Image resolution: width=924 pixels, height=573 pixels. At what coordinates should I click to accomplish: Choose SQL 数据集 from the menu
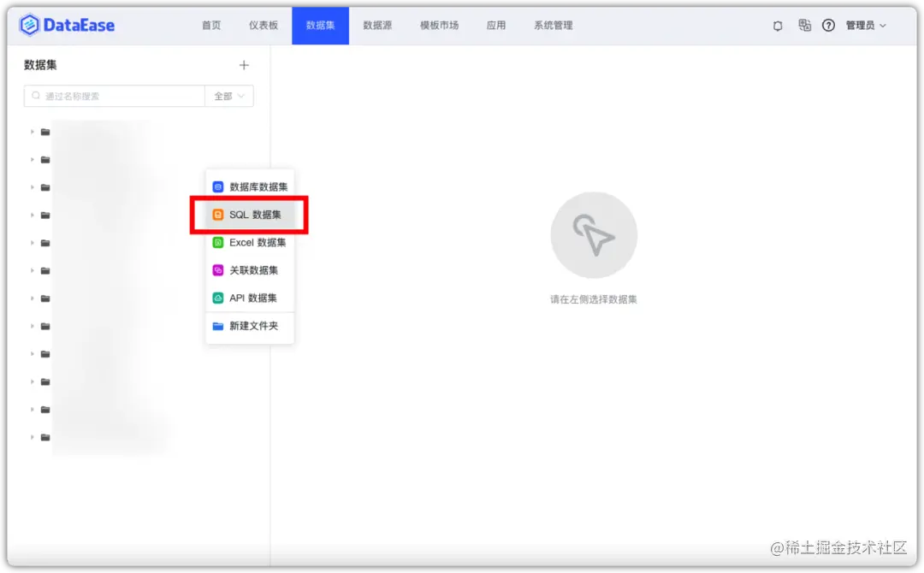point(250,215)
